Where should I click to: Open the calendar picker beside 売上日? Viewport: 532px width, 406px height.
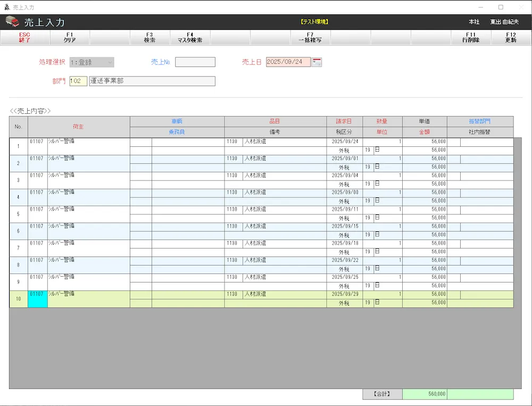click(x=317, y=62)
